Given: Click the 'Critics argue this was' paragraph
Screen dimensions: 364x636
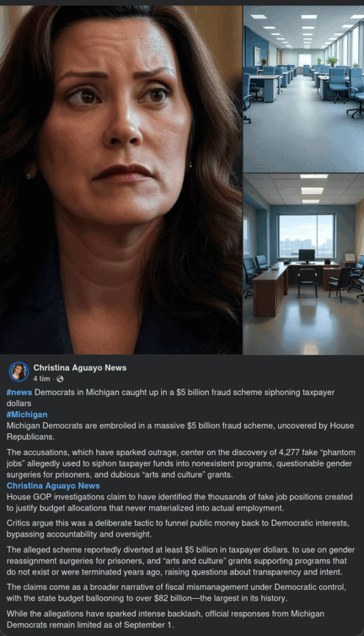Looking at the screenshot, I should click(x=178, y=529).
